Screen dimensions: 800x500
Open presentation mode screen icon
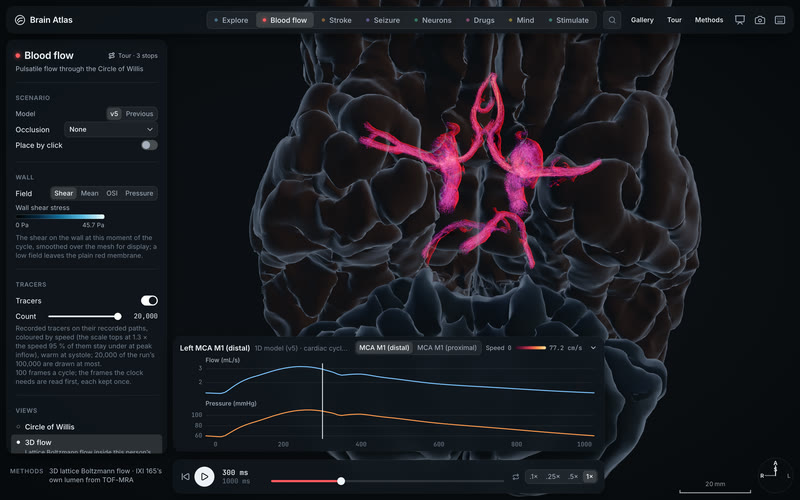pyautogui.click(x=740, y=20)
